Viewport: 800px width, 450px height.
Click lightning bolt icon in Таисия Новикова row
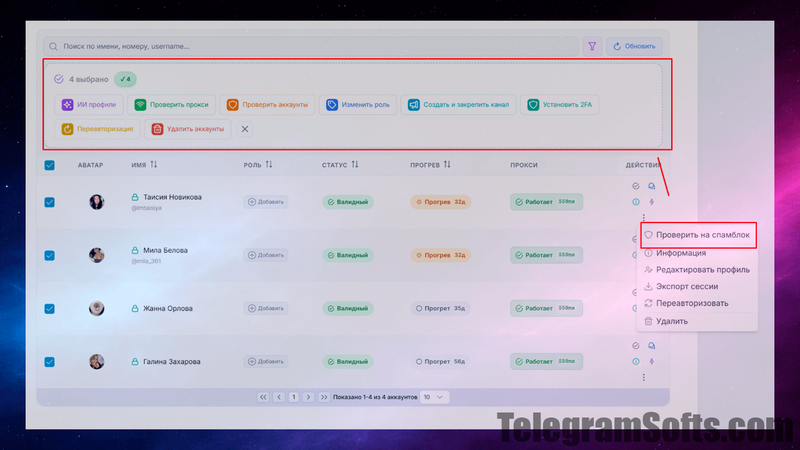(652, 201)
